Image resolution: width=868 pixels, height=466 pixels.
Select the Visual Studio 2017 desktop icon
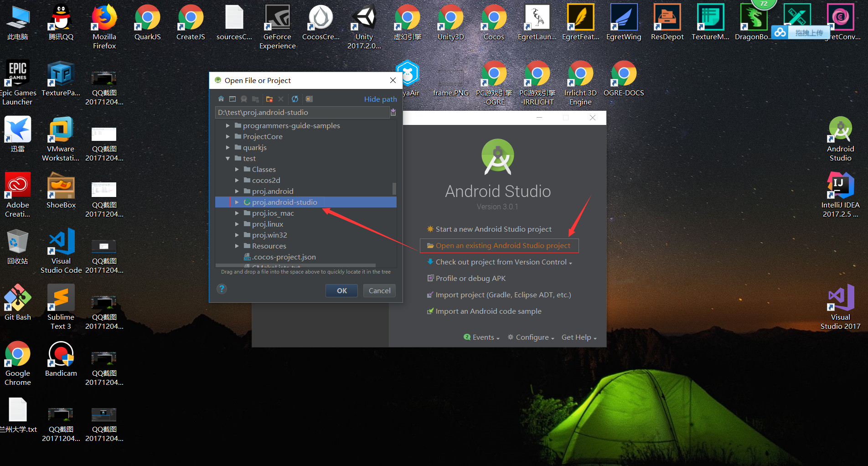[840, 307]
